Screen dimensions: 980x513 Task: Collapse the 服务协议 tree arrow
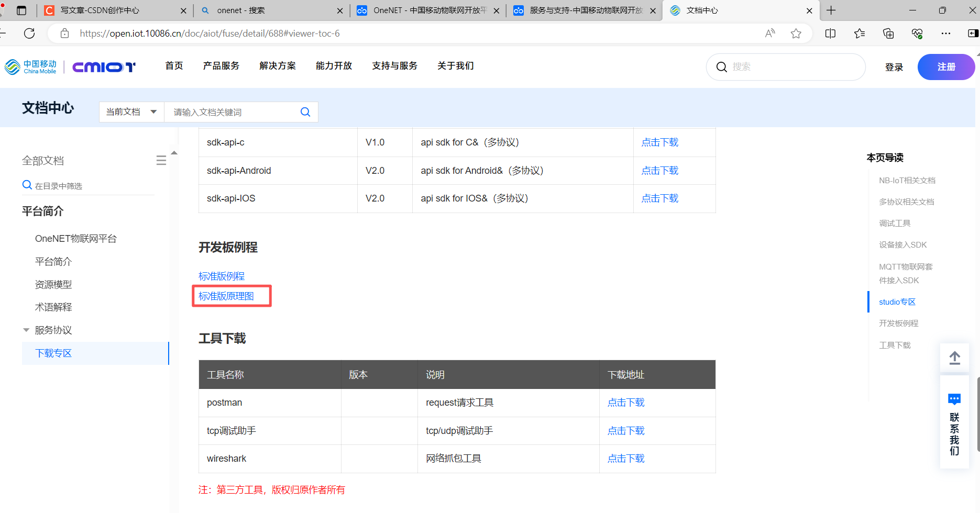tap(26, 330)
